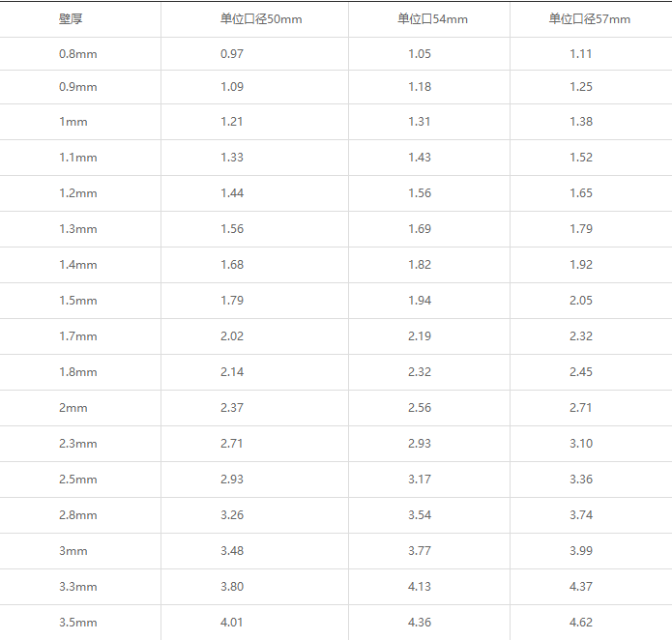The height and width of the screenshot is (640, 672).
Task: Click the 单位口径50mm column header
Action: pos(261,18)
